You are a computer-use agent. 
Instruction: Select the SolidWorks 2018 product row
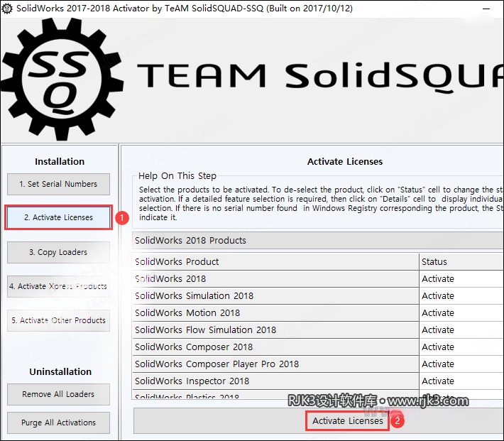[275, 278]
